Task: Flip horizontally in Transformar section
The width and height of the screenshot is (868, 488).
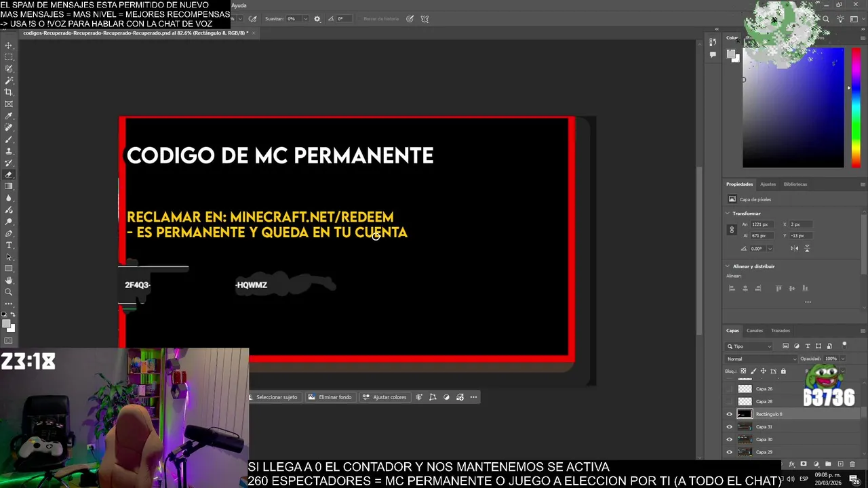Action: click(x=795, y=248)
